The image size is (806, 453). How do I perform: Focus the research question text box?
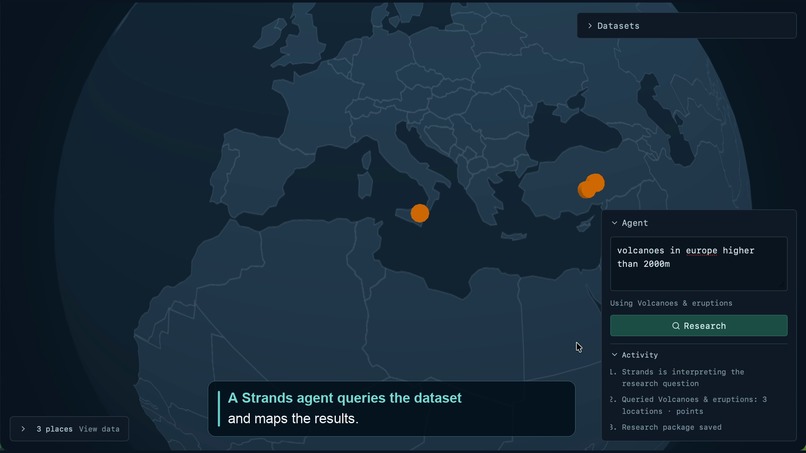click(x=699, y=264)
